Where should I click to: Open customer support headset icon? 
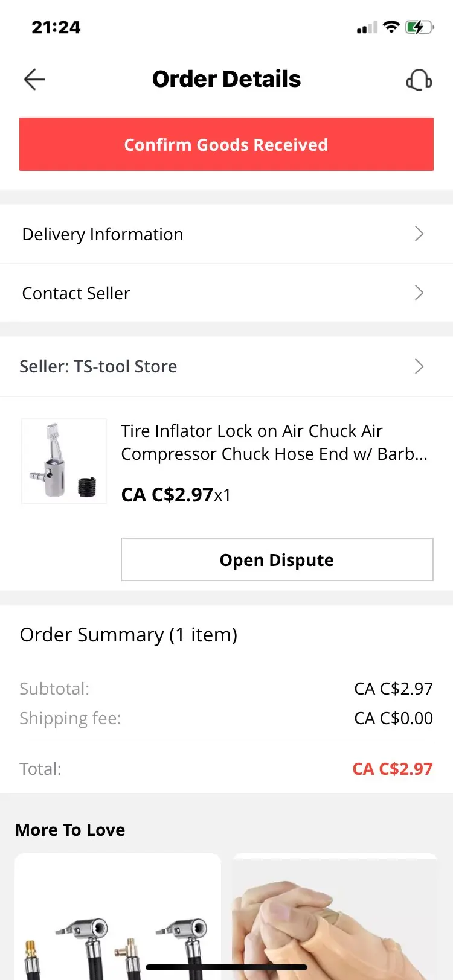(419, 80)
